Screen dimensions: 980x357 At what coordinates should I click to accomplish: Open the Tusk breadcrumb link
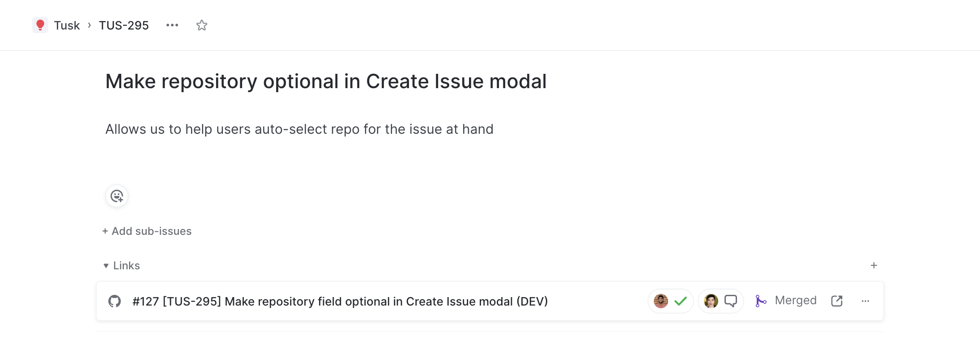point(67,25)
